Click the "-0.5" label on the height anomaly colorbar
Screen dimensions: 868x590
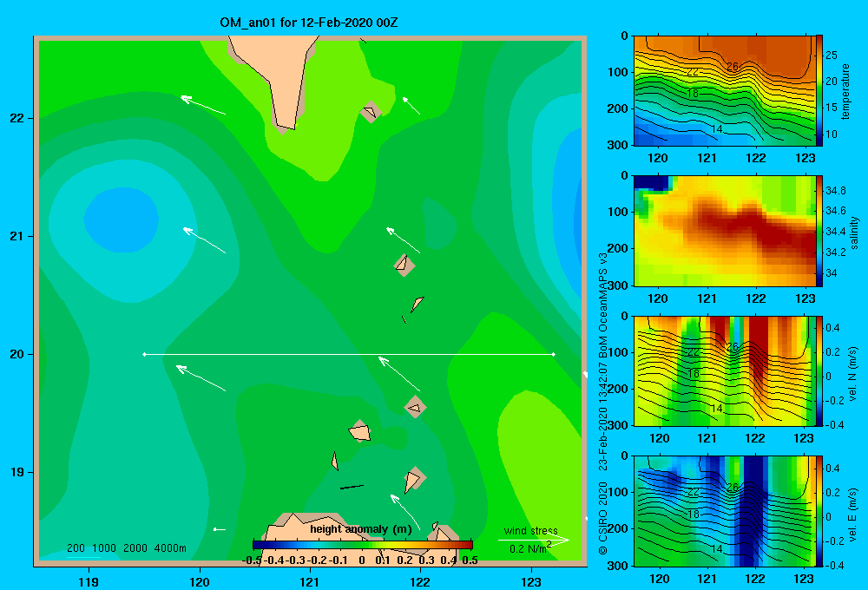pos(253,560)
